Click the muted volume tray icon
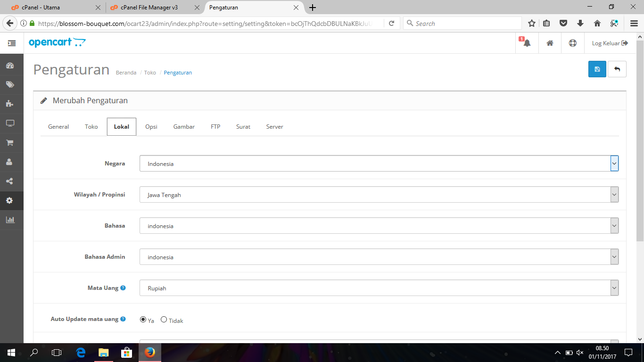This screenshot has width=644, height=362. coord(580,353)
